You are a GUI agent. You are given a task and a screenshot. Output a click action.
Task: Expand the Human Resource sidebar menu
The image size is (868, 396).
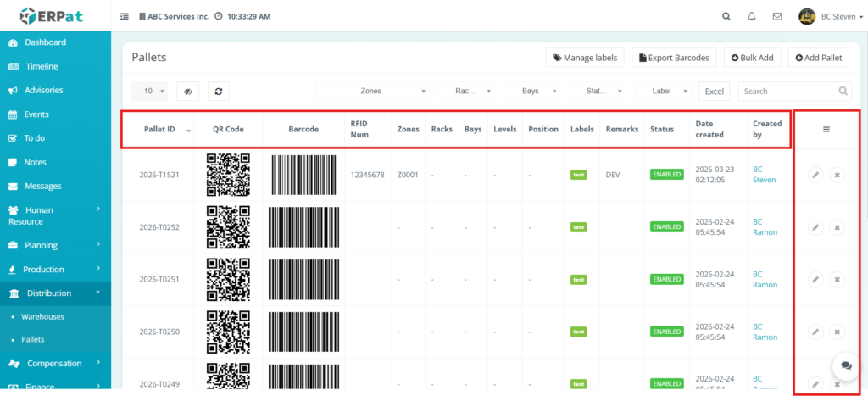click(53, 215)
